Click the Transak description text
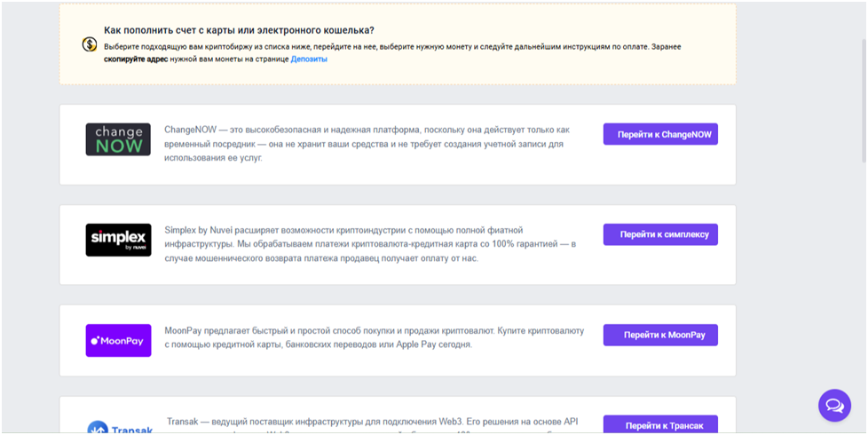Image resolution: width=868 pixels, height=435 pixels. click(x=373, y=423)
